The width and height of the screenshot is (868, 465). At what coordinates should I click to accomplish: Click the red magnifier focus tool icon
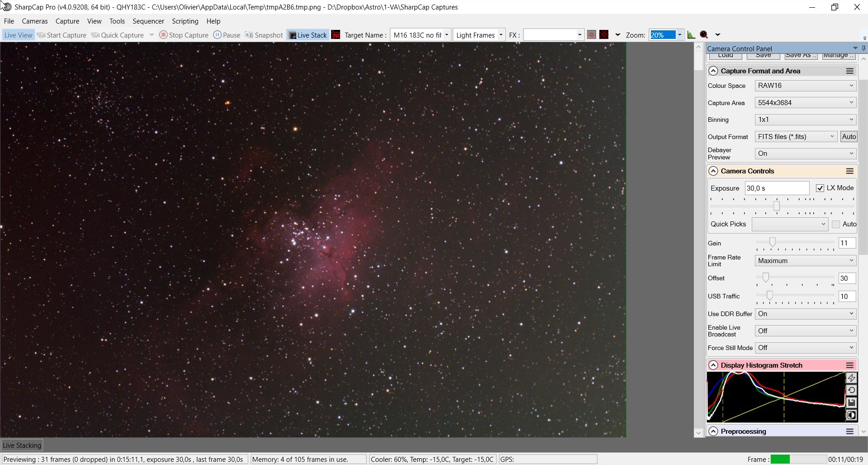click(704, 35)
